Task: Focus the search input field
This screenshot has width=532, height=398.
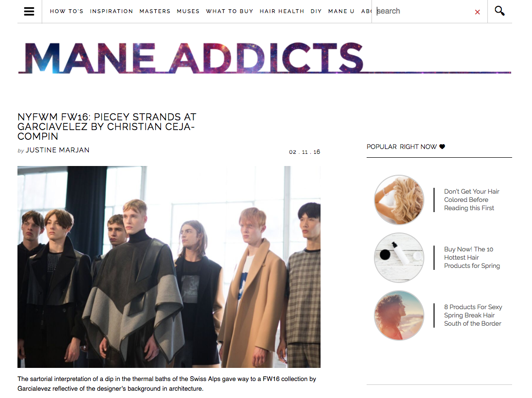Action: (x=424, y=11)
